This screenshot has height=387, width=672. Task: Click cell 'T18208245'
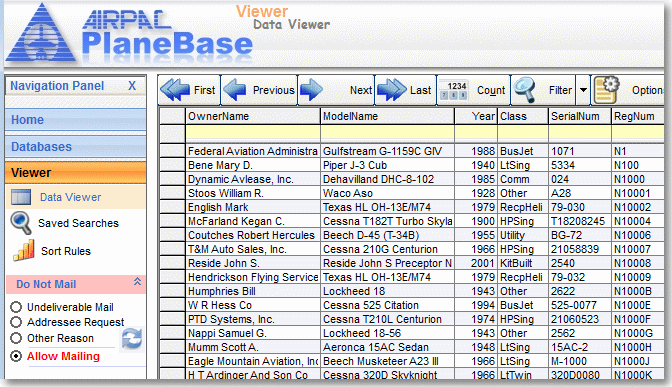pyautogui.click(x=580, y=221)
